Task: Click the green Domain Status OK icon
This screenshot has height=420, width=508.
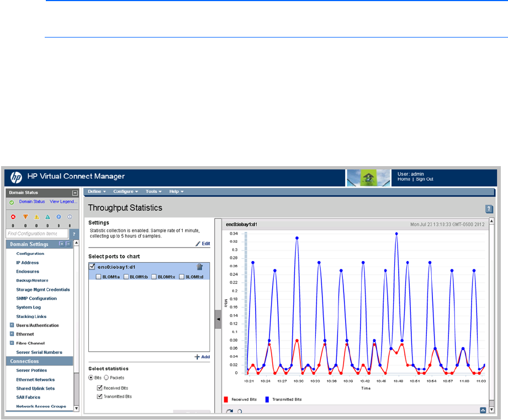Action: pos(12,203)
